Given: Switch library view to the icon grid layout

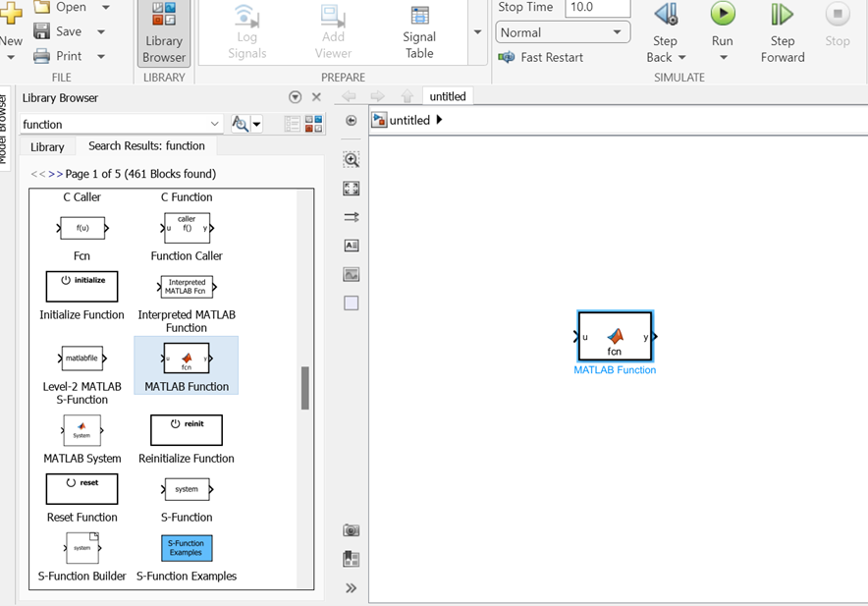Looking at the screenshot, I should 313,124.
